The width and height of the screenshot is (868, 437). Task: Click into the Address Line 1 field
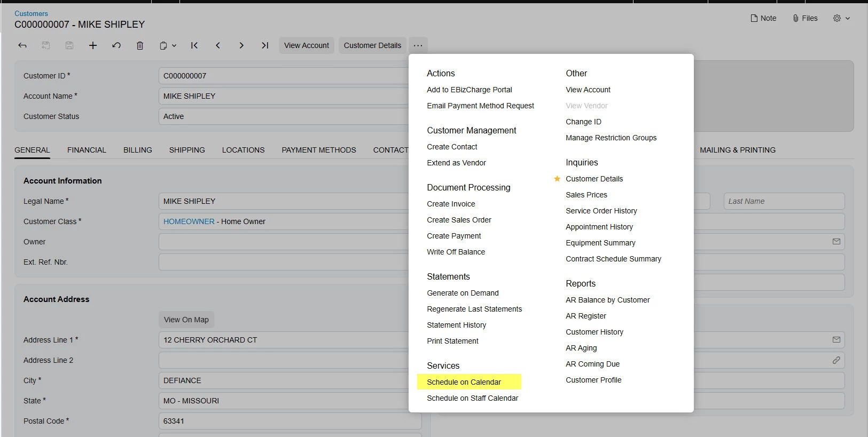[290, 340]
